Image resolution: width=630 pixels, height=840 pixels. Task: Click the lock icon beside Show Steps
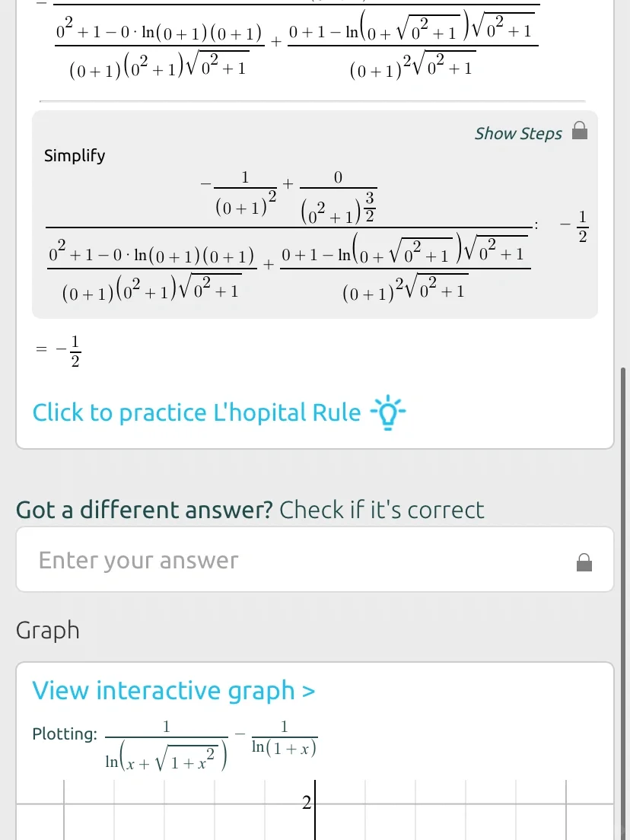580,131
